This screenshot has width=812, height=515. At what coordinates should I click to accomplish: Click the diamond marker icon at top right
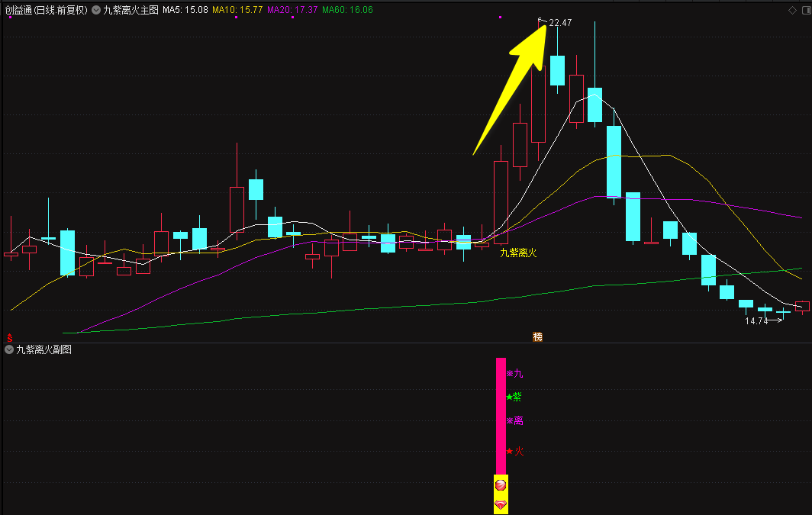point(792,11)
